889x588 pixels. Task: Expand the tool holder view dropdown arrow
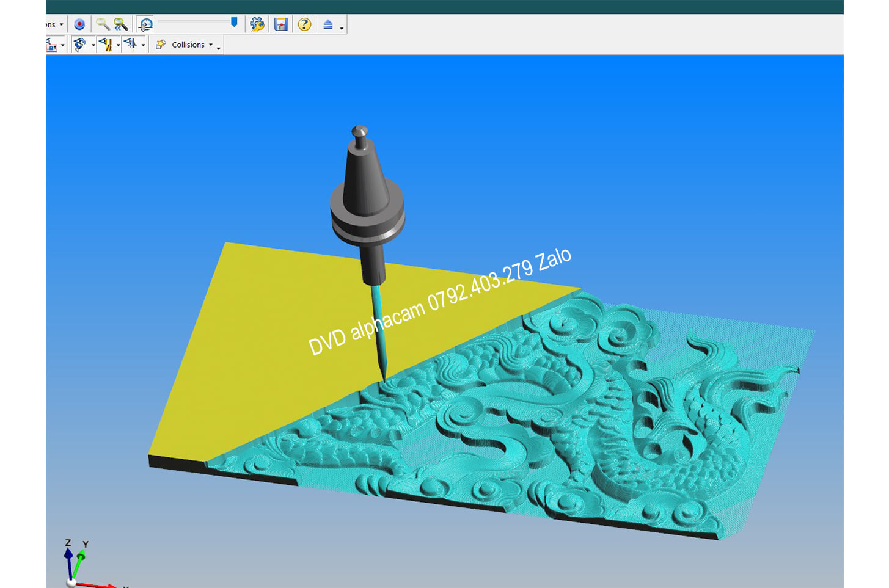(x=143, y=45)
